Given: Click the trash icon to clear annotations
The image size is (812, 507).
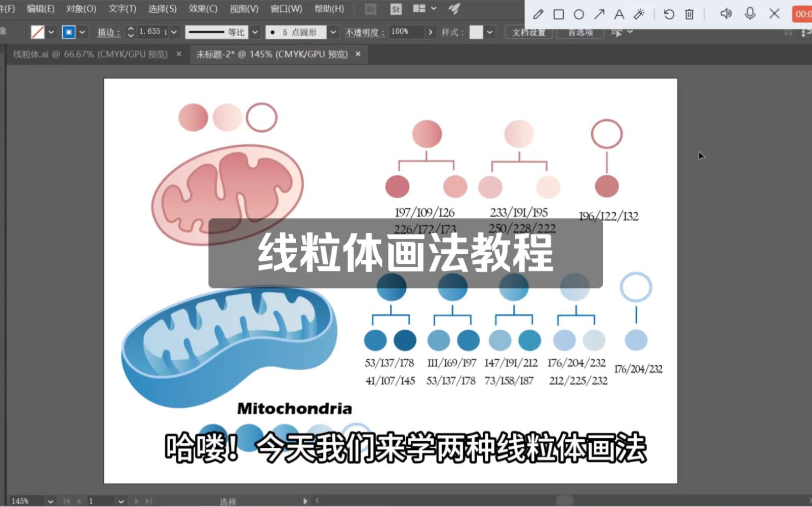Looking at the screenshot, I should (x=689, y=14).
